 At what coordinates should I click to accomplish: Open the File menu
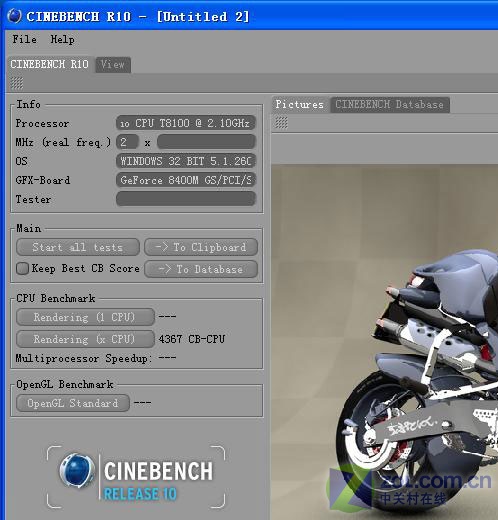click(24, 39)
